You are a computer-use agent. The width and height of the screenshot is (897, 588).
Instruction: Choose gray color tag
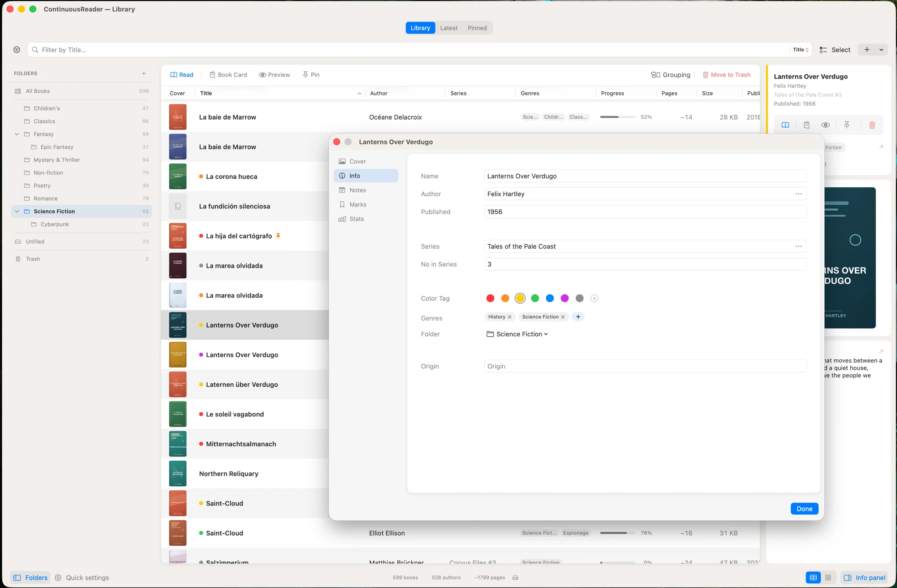[579, 298]
